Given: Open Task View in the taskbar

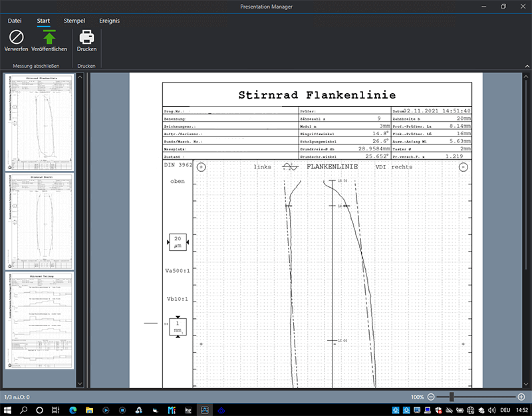Looking at the screenshot, I should coord(56,410).
